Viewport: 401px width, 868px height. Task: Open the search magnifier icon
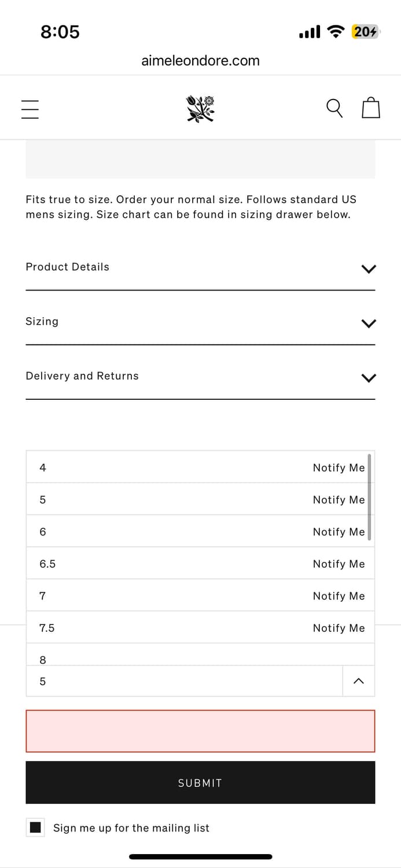(x=334, y=108)
